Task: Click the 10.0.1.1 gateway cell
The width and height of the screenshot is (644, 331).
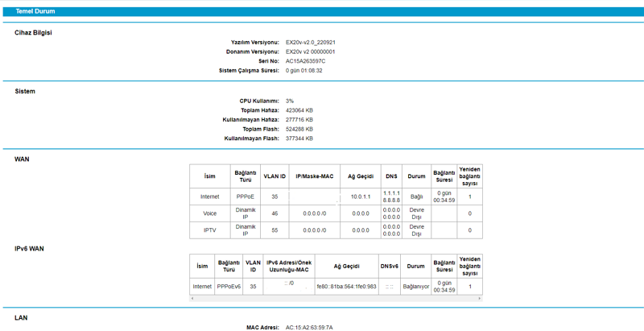Action: 359,197
